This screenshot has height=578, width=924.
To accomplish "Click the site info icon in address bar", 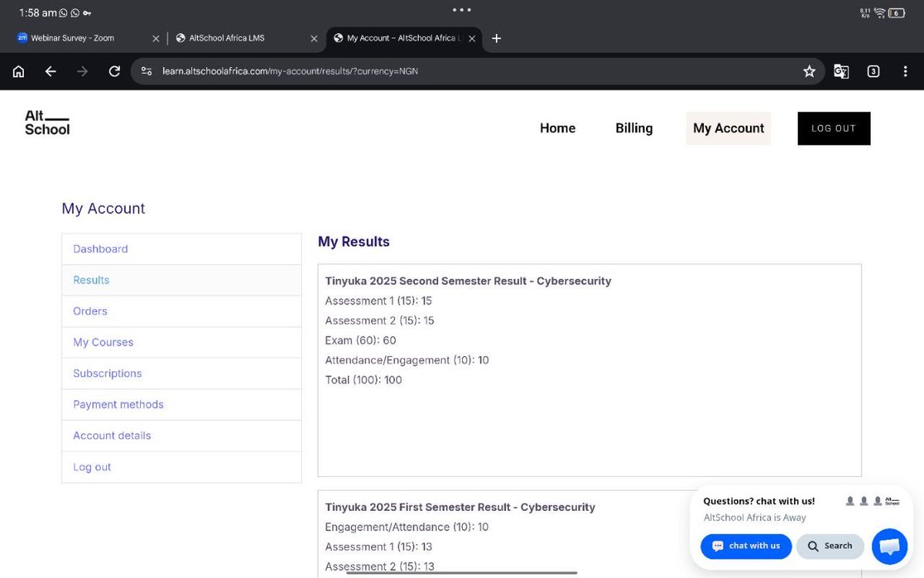I will click(x=146, y=71).
